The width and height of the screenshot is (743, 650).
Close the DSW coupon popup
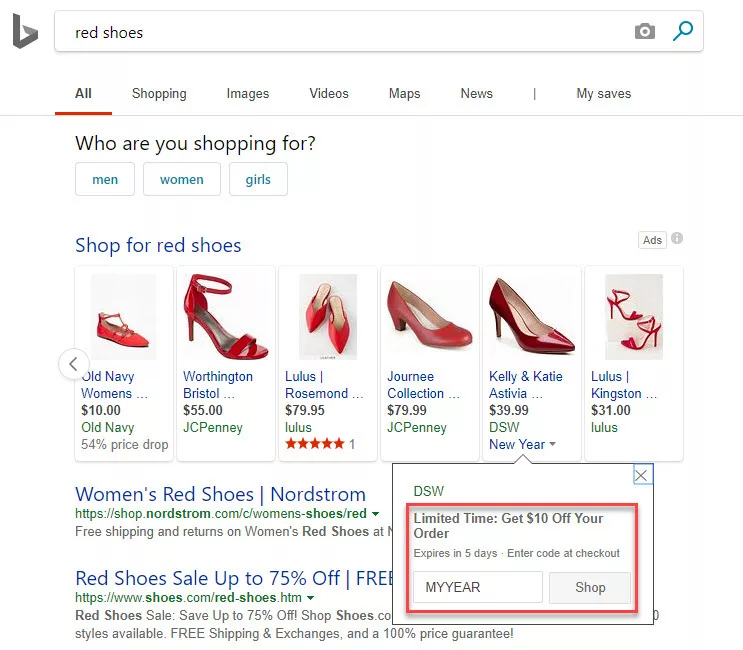pos(642,475)
